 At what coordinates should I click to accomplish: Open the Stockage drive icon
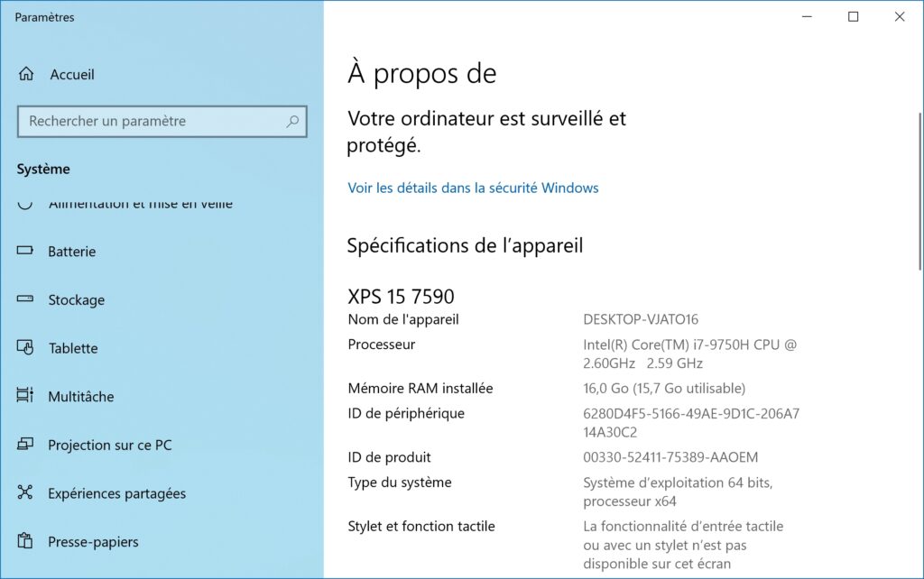24,299
